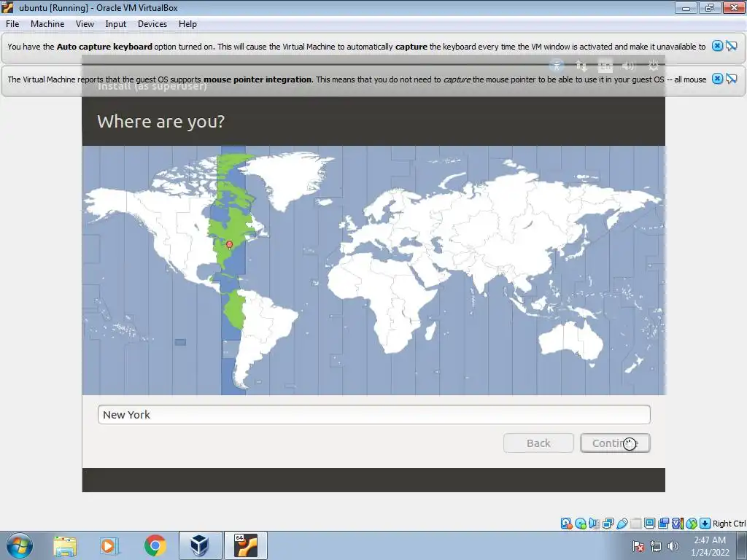The image size is (747, 560).
Task: Open the Ubuntu En keyboard layout indicator
Action: 605,65
